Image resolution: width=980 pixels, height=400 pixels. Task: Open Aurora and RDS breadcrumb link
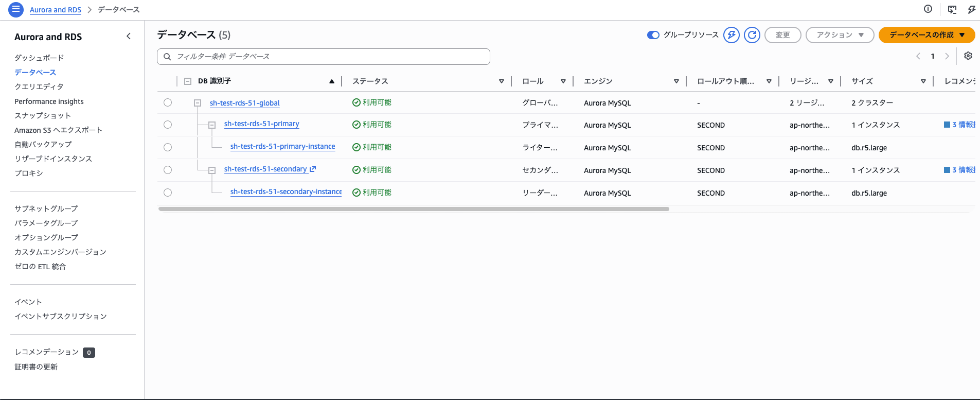click(x=56, y=10)
